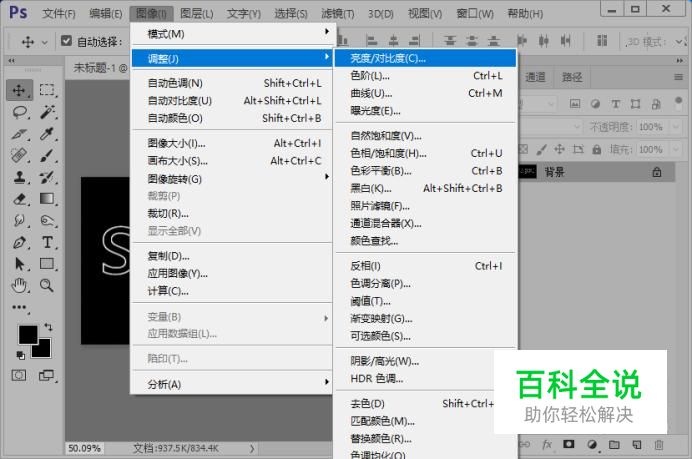Choose Invert (反相) menu item
The width and height of the screenshot is (692, 459).
425,266
